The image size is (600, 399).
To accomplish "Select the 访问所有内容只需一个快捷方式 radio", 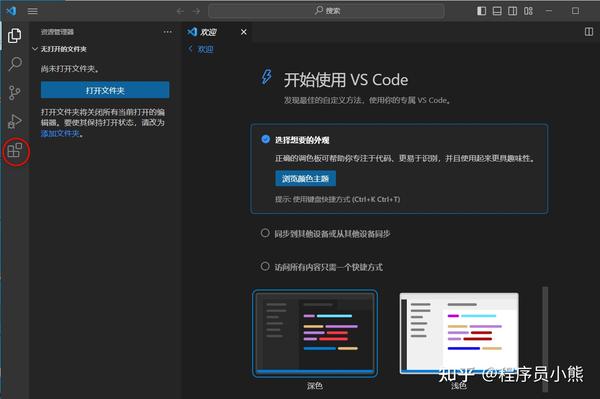I will 265,266.
